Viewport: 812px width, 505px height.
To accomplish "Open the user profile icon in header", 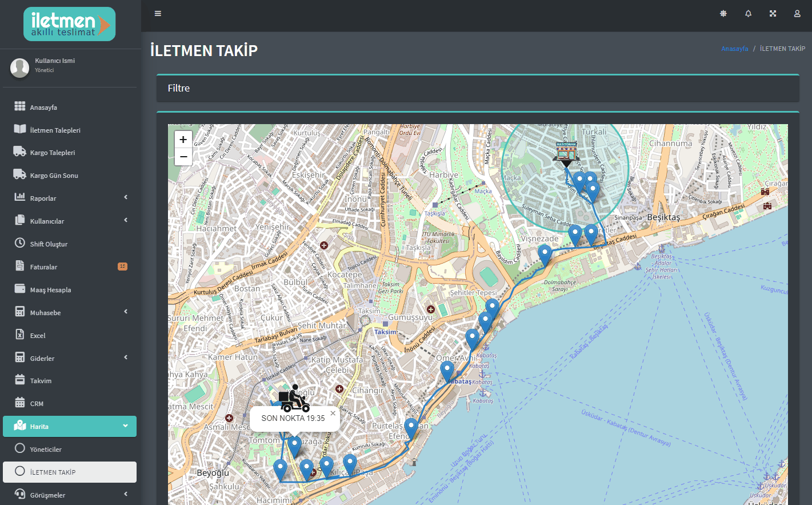I will tap(797, 14).
